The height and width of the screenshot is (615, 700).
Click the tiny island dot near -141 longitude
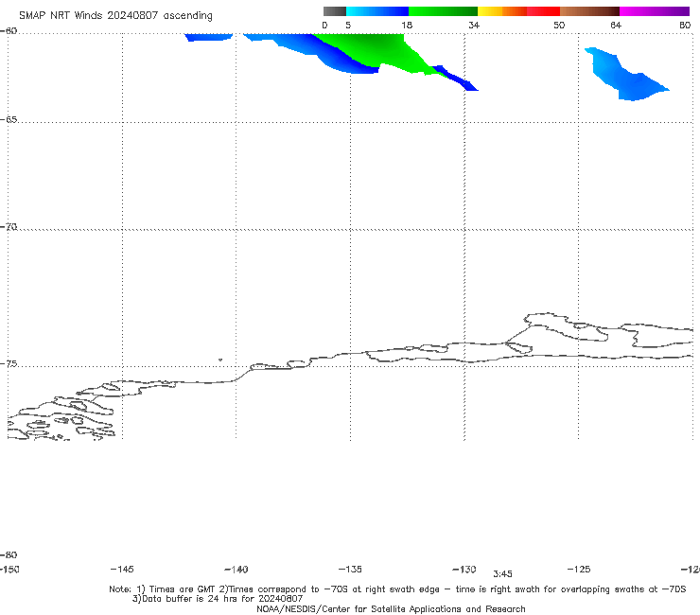[220, 360]
